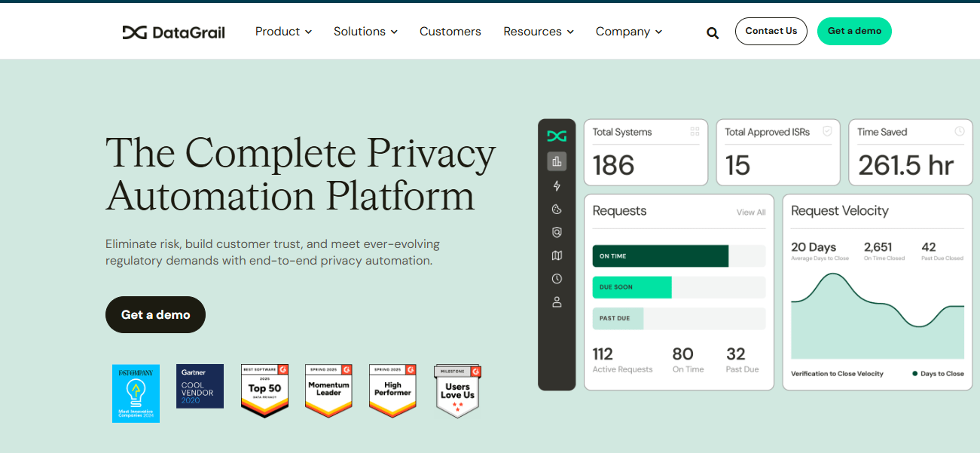This screenshot has width=980, height=453.
Task: Select the shield icon in dashboard sidebar
Action: [x=557, y=233]
